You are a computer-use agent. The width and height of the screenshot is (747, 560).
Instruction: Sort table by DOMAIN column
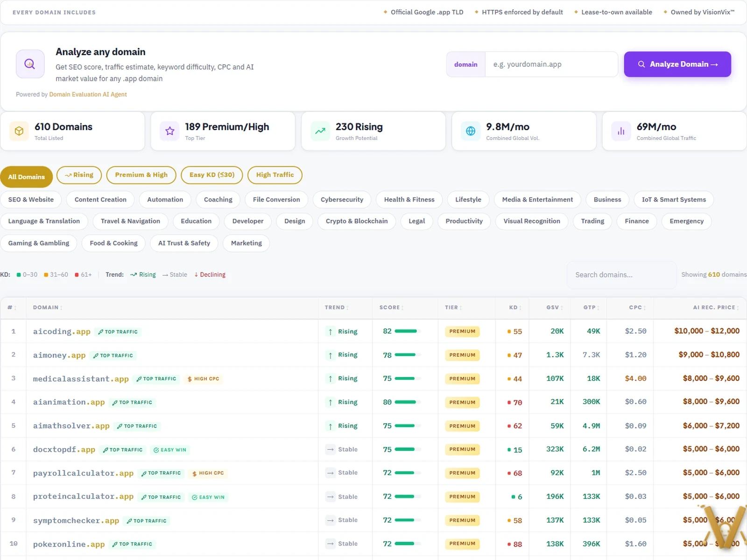coord(48,308)
